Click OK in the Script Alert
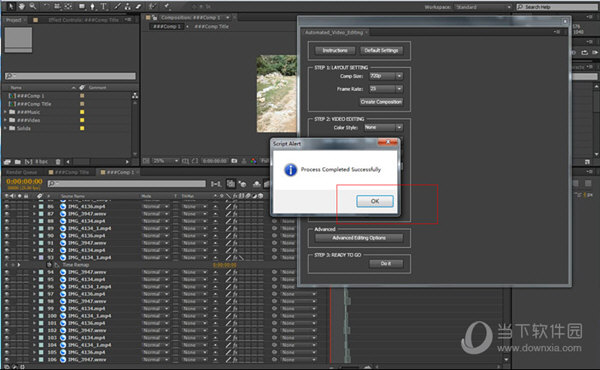Viewport: 600px width, 370px height. 375,201
